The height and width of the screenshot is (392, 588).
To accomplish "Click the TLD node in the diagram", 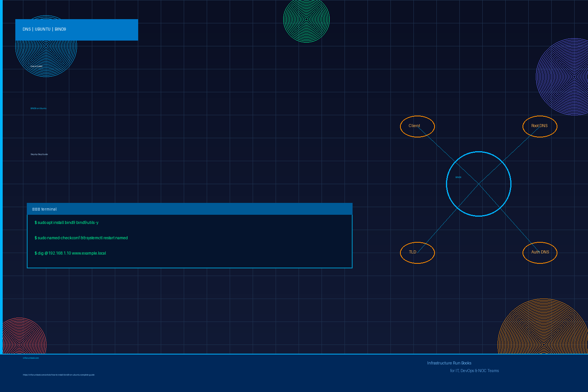I will 417,253.
